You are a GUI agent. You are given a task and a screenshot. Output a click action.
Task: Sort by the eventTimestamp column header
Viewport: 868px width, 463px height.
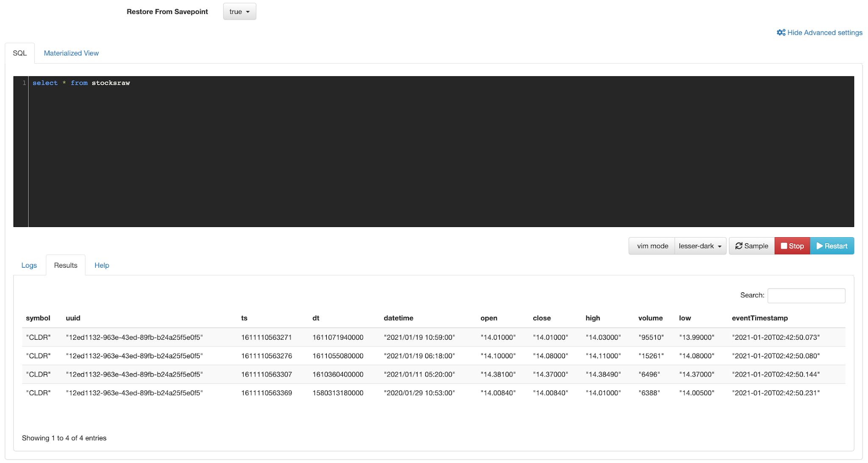coord(759,318)
